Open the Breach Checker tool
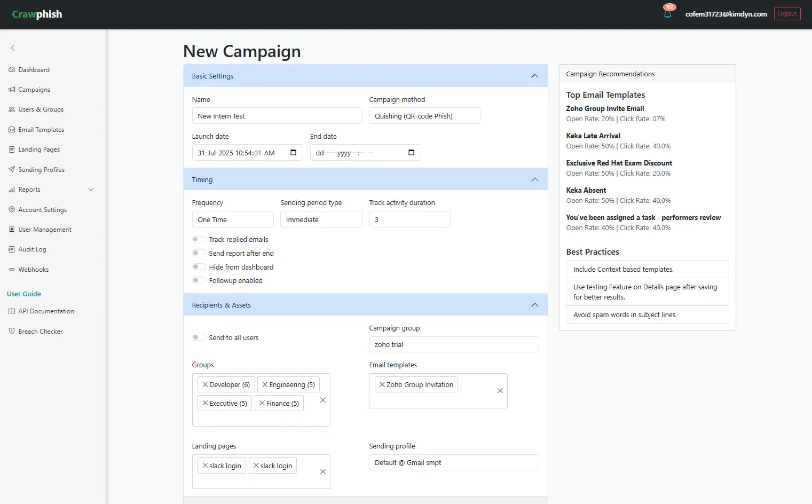Viewport: 812px width, 504px height. (41, 331)
